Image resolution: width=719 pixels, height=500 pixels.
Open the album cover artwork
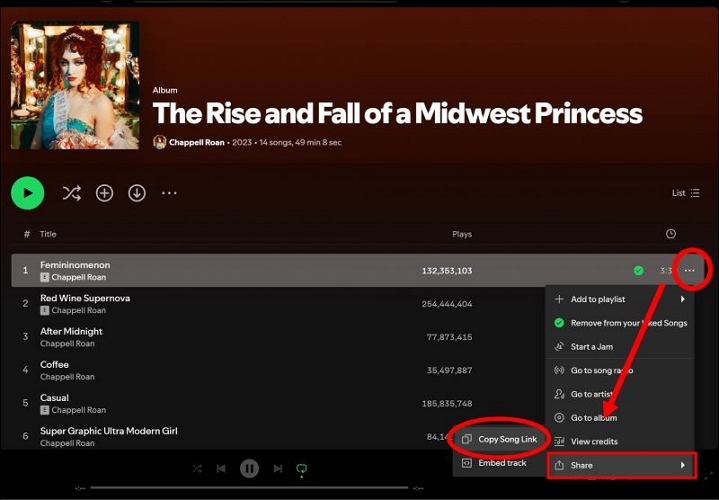coord(75,85)
